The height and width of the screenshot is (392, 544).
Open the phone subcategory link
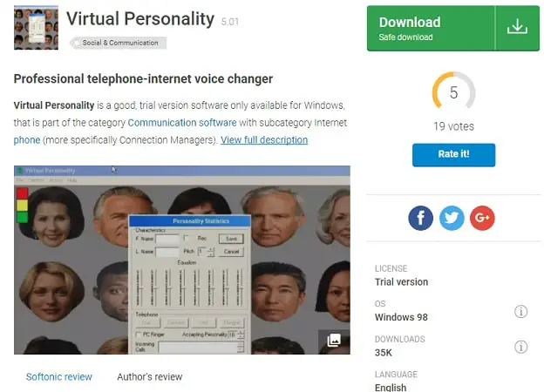click(27, 140)
